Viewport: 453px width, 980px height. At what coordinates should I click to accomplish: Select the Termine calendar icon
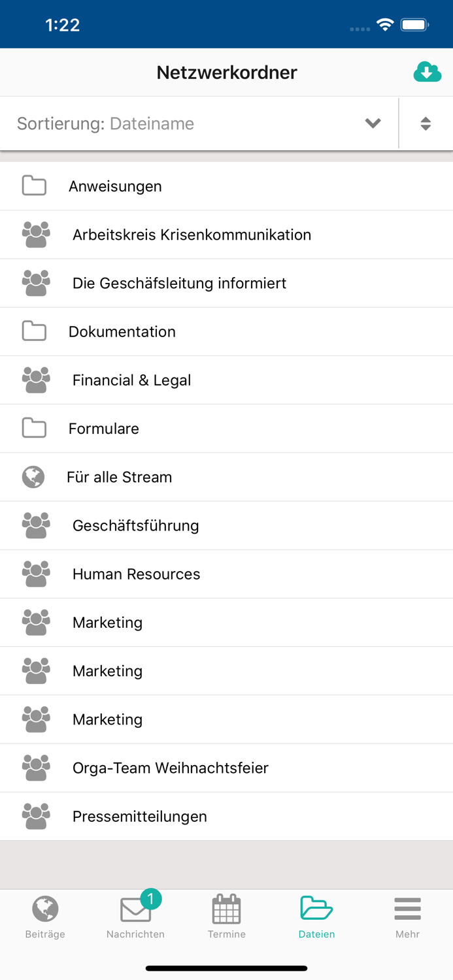[226, 908]
